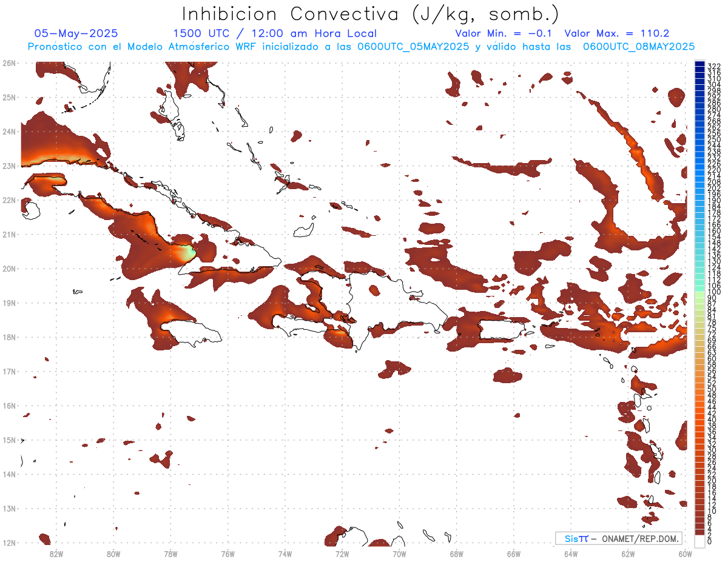
Task: Click the "Pronóstico con el Modelo Atmosférico WRF" line
Action: (361, 47)
